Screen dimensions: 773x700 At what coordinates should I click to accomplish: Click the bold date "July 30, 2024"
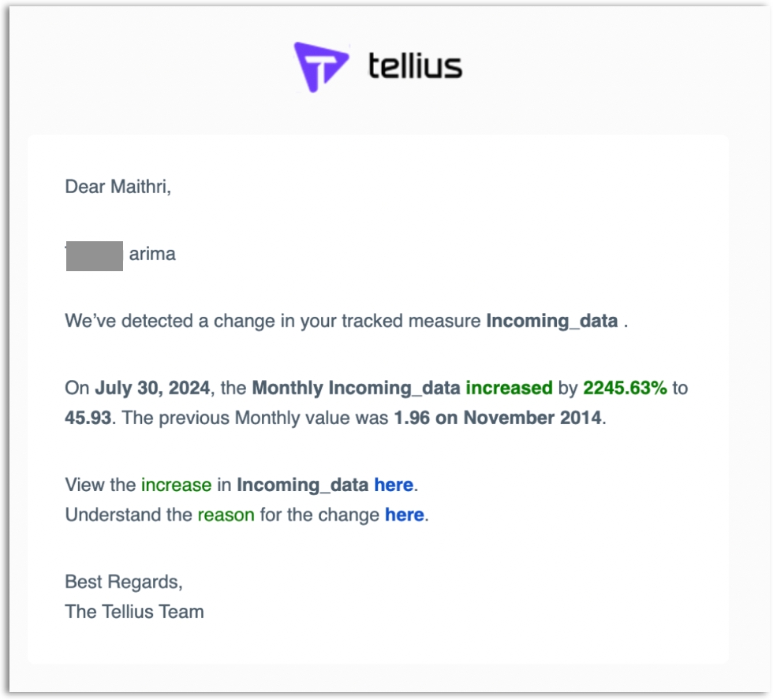pyautogui.click(x=153, y=388)
